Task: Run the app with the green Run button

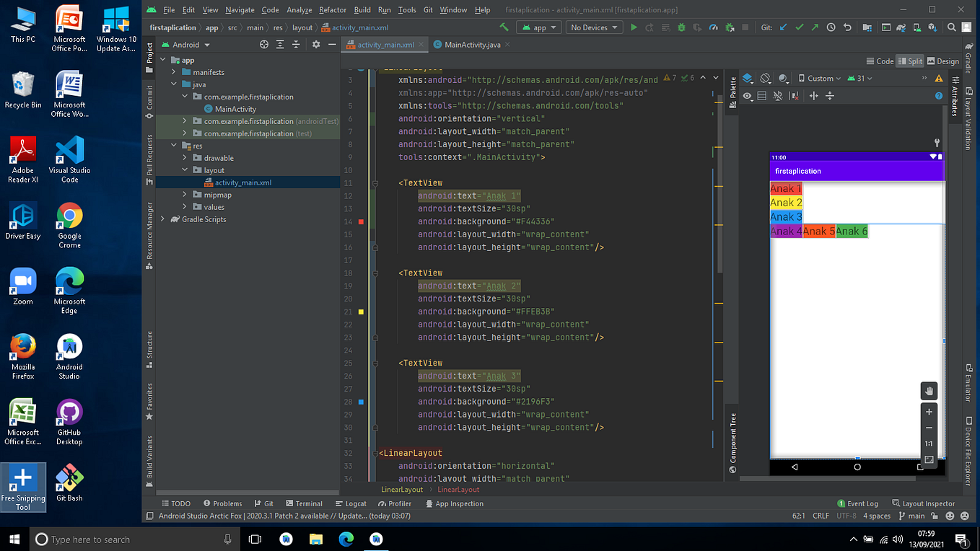Action: 634,27
